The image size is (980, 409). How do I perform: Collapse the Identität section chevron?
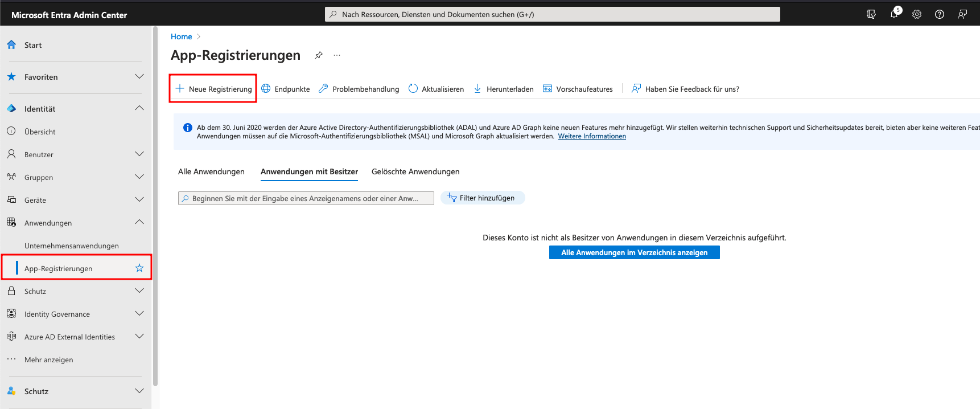pyautogui.click(x=139, y=108)
